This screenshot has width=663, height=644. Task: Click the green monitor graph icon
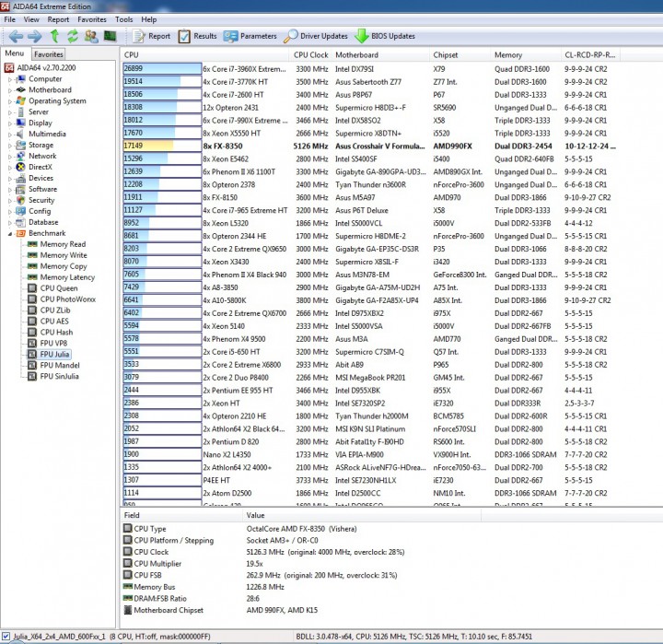click(x=110, y=36)
